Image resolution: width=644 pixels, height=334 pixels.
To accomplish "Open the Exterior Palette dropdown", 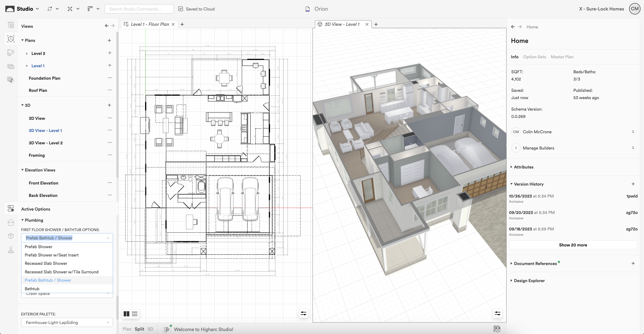I will 67,322.
